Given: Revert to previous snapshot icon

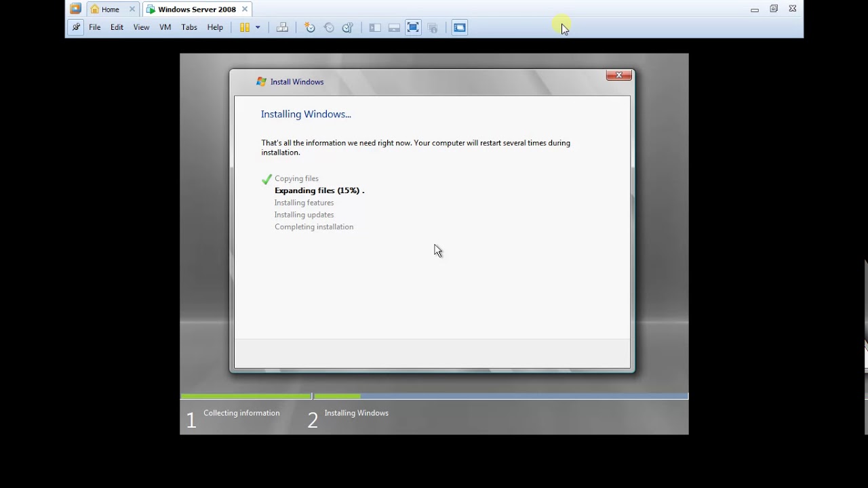Looking at the screenshot, I should point(329,28).
